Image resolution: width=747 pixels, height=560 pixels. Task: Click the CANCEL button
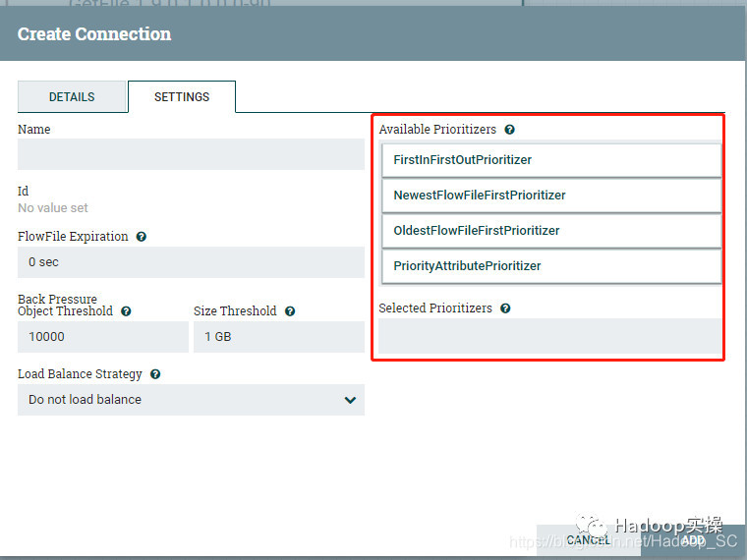(589, 540)
